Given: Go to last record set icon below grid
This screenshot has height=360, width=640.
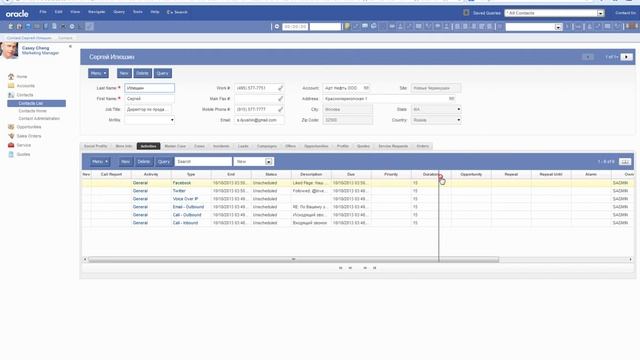Looking at the screenshot, I should pos(375,268).
